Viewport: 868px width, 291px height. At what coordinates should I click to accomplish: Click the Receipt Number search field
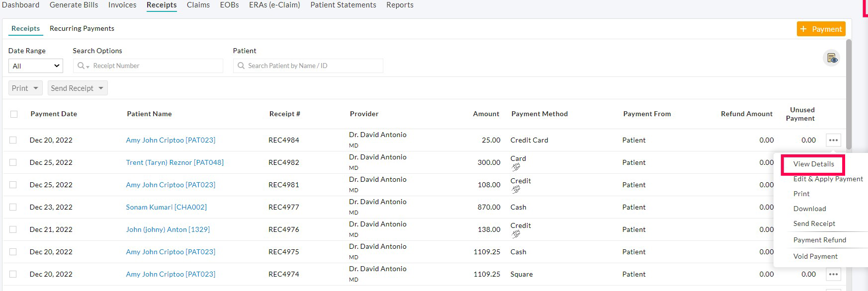148,66
